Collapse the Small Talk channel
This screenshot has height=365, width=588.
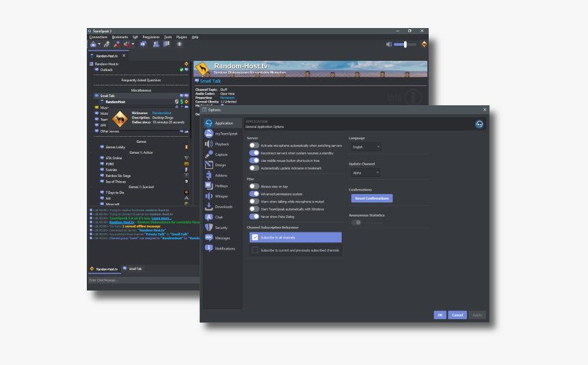pos(91,96)
